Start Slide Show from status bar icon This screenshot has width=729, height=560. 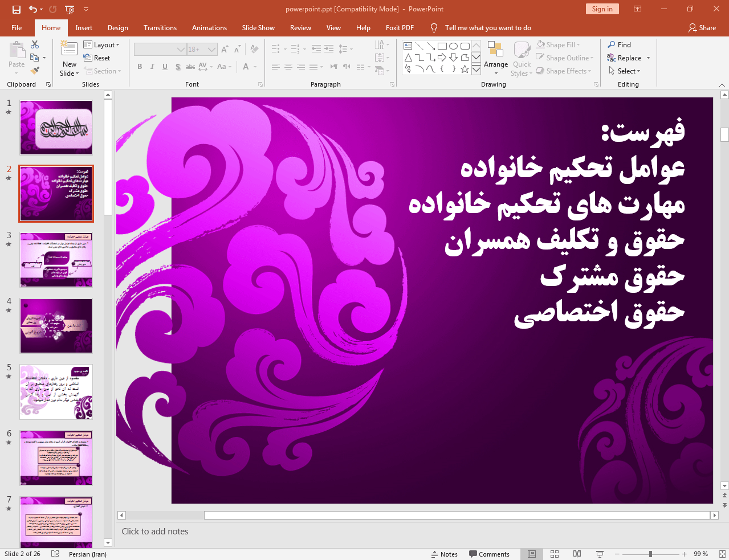coord(600,554)
